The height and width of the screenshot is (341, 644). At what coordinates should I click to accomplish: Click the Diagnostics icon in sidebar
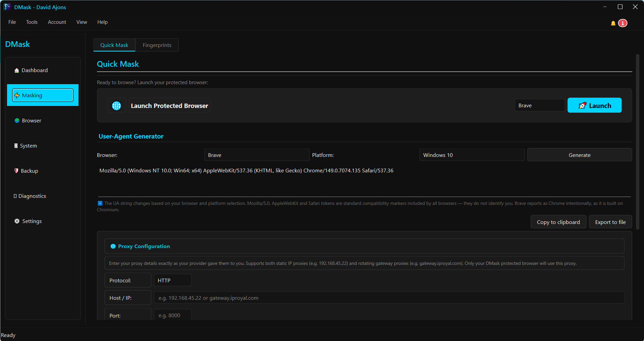click(x=15, y=196)
